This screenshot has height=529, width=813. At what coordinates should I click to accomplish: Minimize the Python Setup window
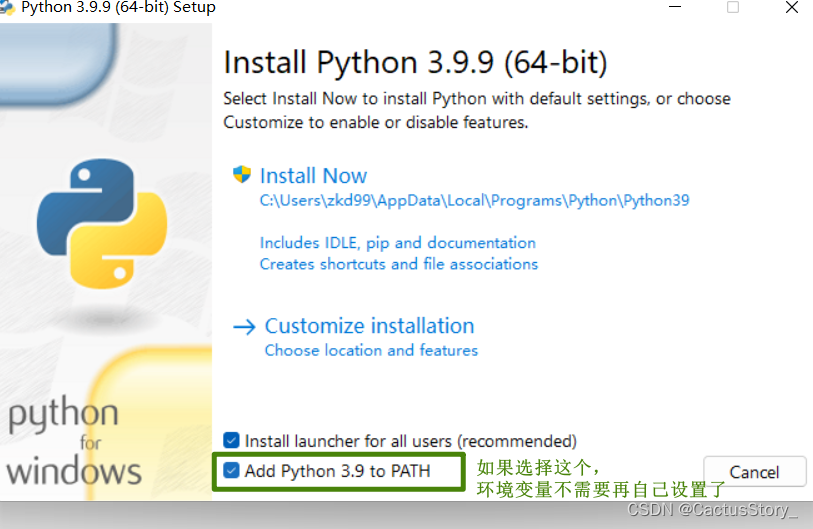pyautogui.click(x=675, y=7)
